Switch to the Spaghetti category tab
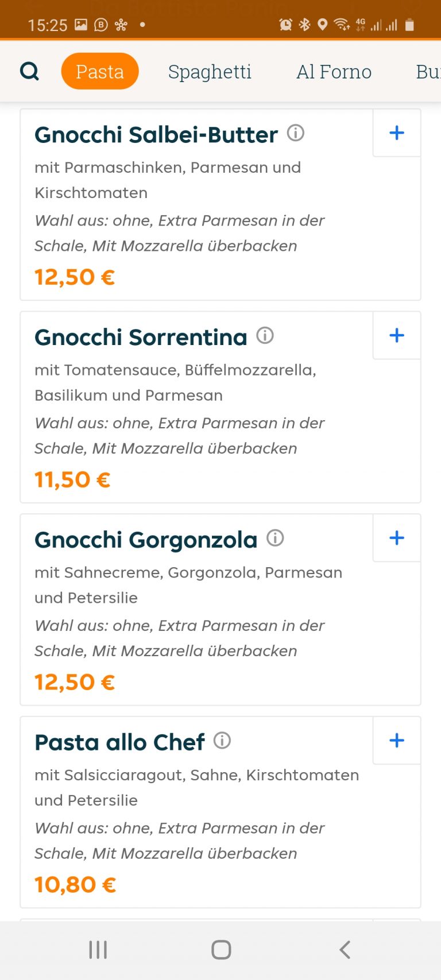The width and height of the screenshot is (441, 980). [x=210, y=72]
